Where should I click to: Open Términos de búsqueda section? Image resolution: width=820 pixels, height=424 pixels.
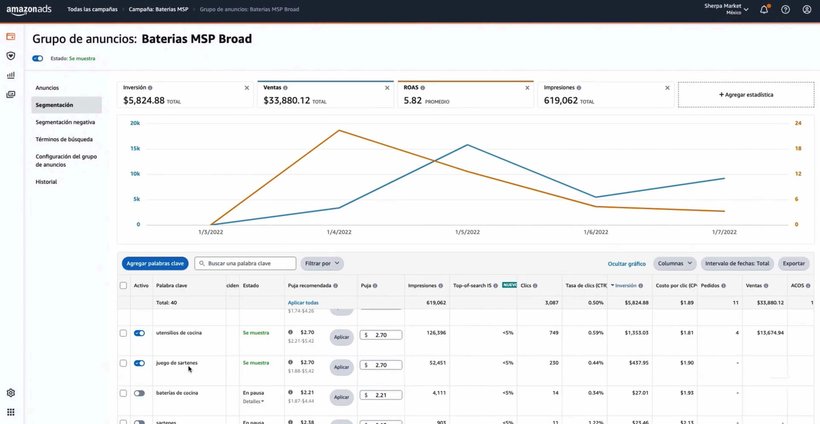tap(66, 140)
